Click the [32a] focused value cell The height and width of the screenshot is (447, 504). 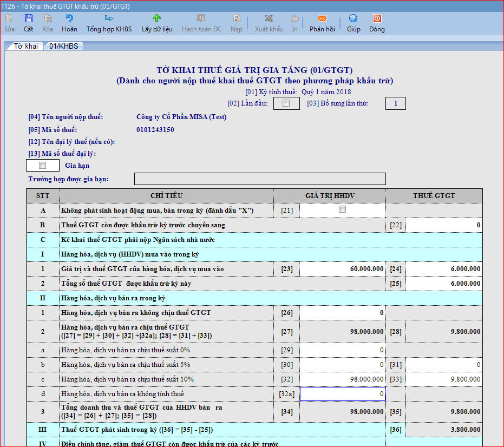click(342, 394)
